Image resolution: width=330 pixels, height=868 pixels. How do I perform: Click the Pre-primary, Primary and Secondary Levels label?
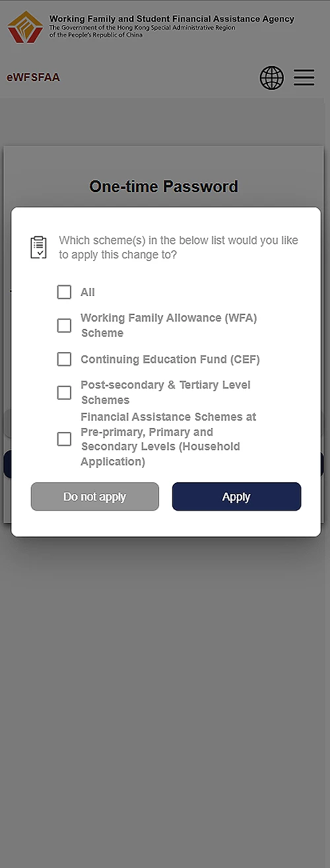point(169,439)
